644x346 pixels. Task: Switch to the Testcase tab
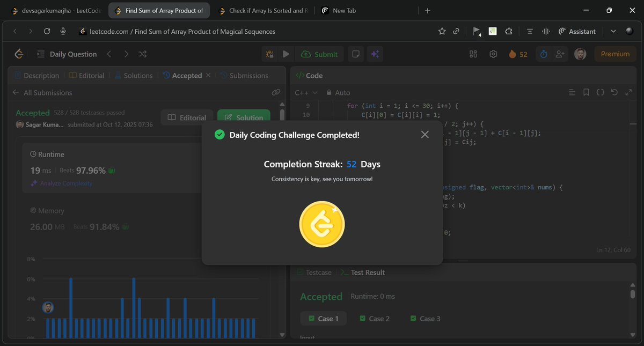(314, 273)
